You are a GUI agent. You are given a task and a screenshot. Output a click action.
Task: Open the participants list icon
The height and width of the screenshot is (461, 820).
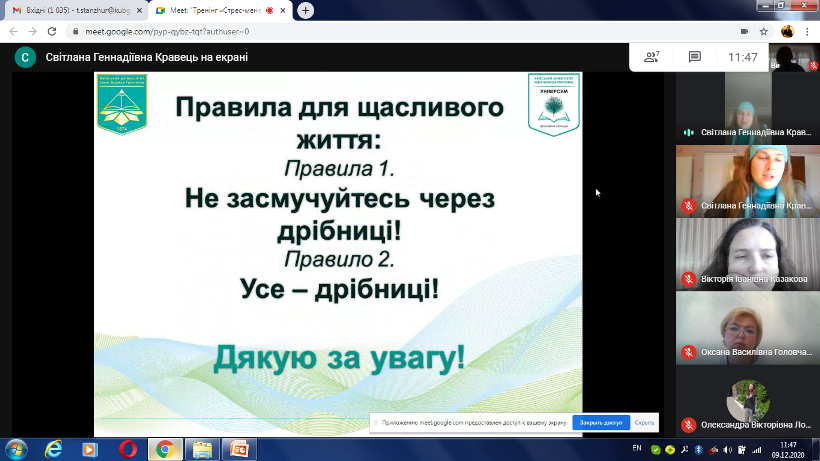click(652, 57)
